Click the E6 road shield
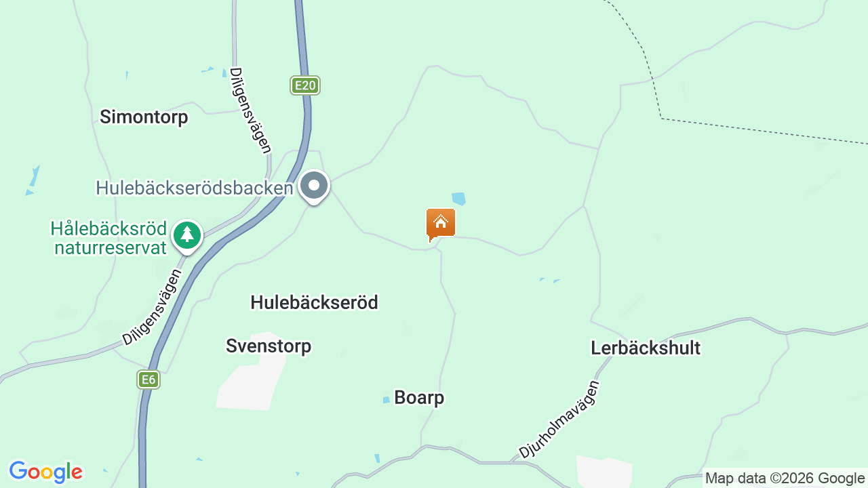Screen dimensions: 868x488 149,380
